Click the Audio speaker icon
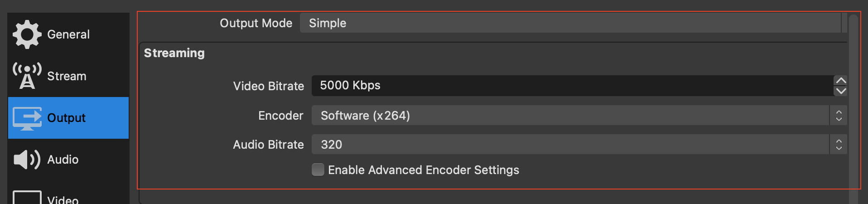868x204 pixels. point(27,160)
